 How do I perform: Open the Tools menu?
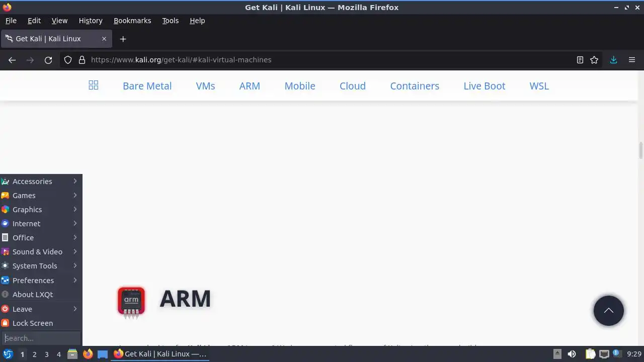pyautogui.click(x=171, y=21)
